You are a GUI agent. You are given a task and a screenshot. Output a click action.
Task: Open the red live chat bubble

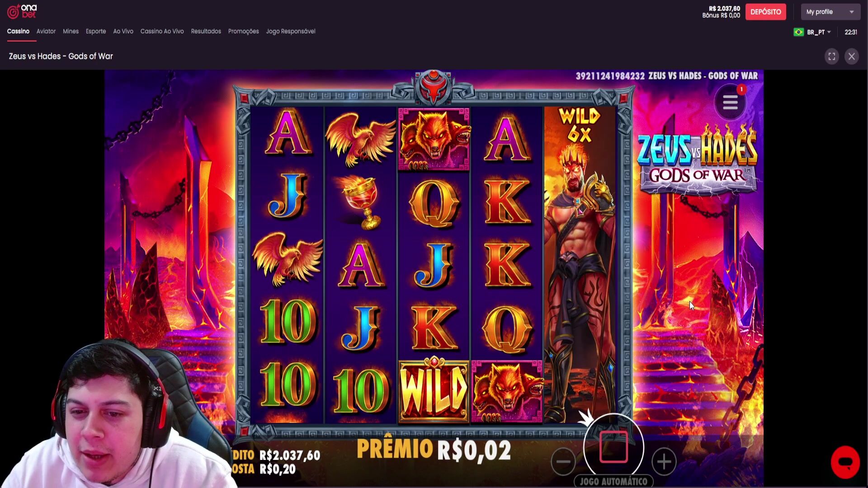[845, 462]
